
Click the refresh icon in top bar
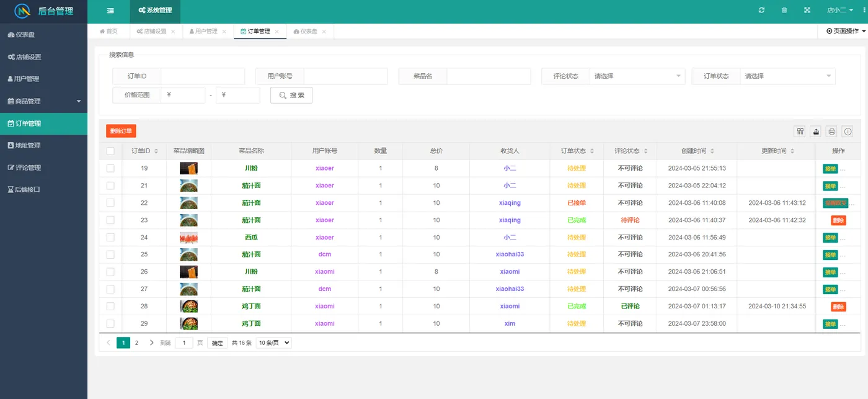click(x=762, y=11)
